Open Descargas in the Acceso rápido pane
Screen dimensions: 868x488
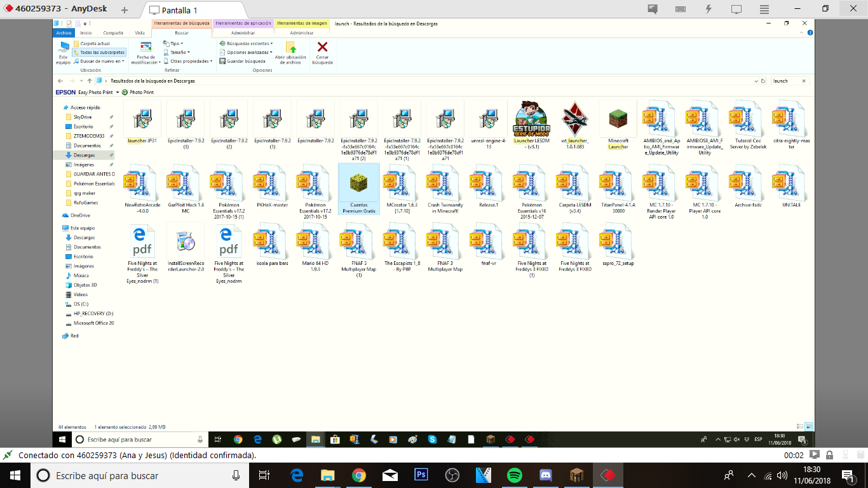point(84,155)
